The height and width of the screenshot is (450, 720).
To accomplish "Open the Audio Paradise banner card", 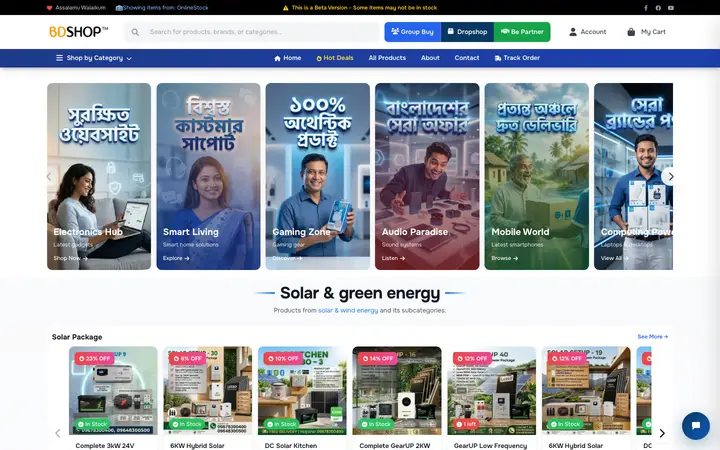I will tap(427, 176).
